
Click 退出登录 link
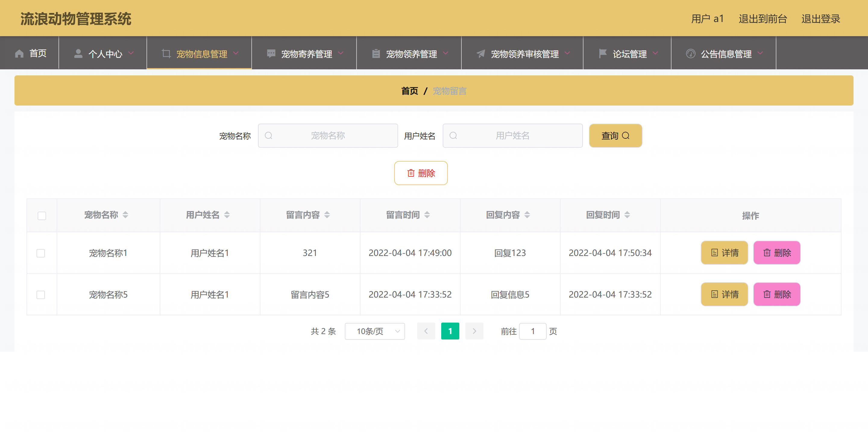[820, 19]
